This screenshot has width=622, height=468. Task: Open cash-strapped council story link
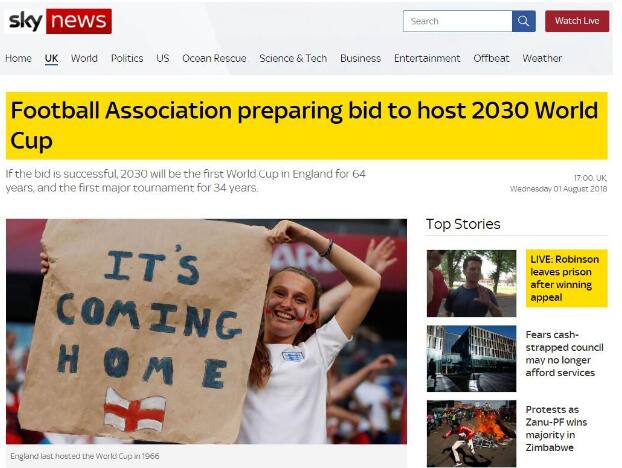pyautogui.click(x=564, y=353)
